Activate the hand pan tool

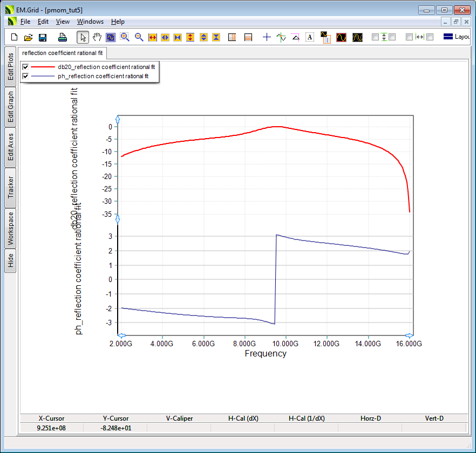97,37
